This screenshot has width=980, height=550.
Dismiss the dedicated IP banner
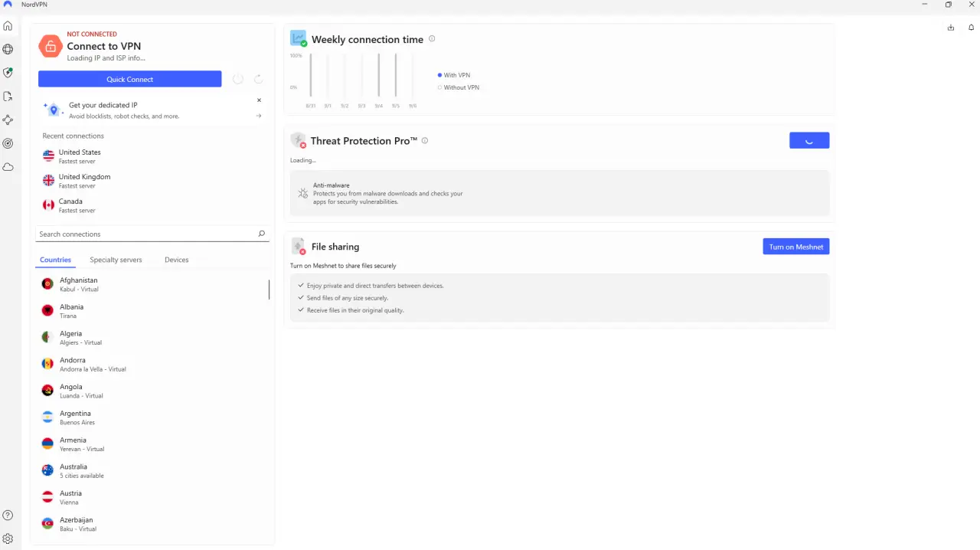point(259,100)
